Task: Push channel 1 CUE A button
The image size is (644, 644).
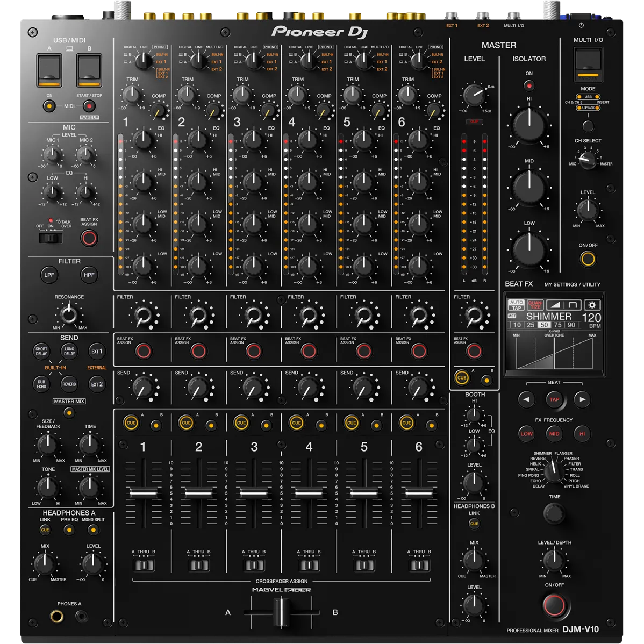Action: pos(131,423)
